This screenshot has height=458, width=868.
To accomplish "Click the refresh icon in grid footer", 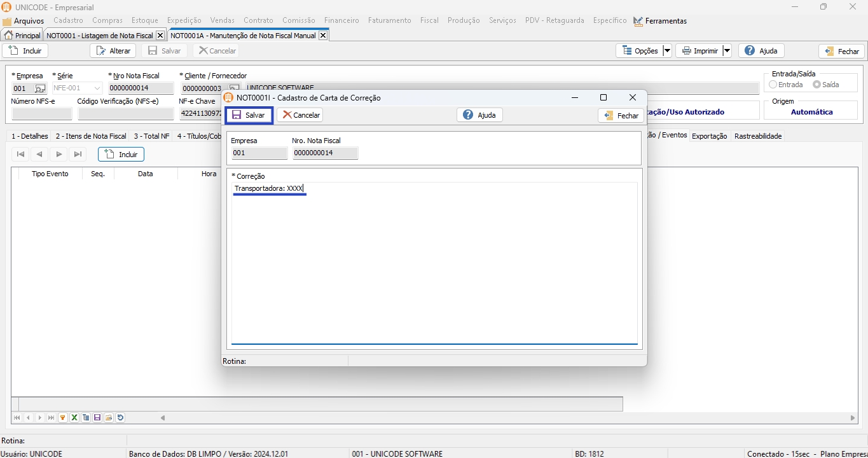I will pyautogui.click(x=120, y=418).
